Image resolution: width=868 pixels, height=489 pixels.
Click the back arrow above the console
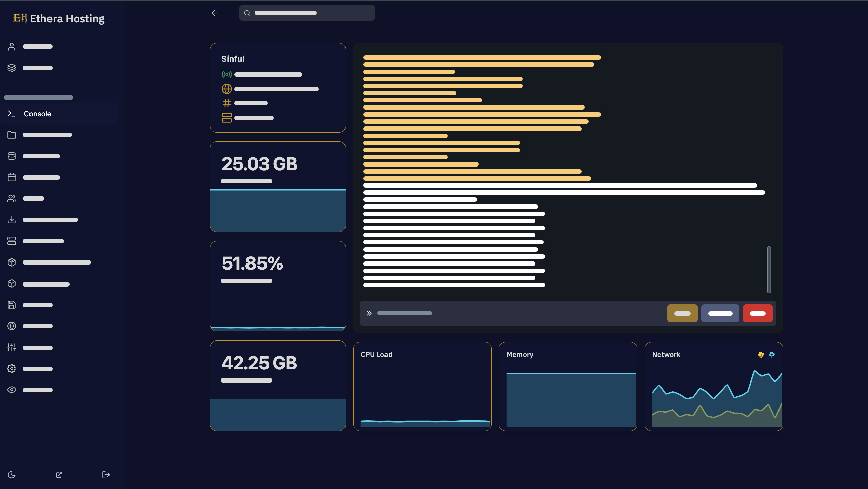(x=214, y=13)
